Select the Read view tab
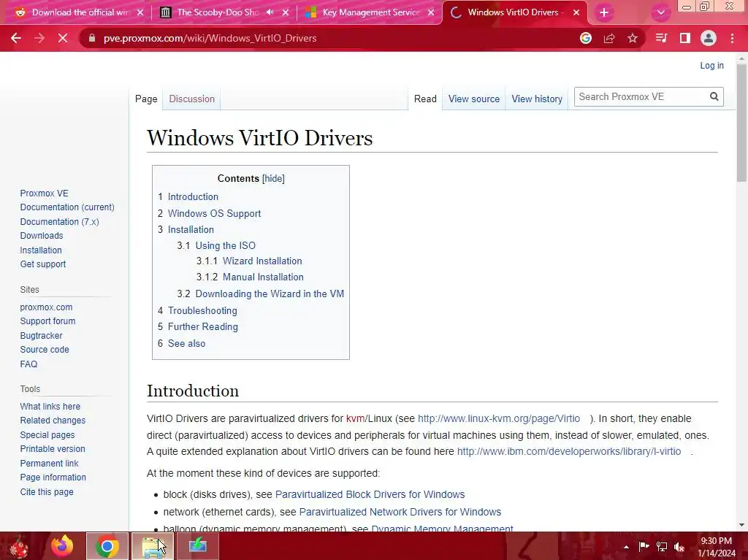 click(x=425, y=99)
